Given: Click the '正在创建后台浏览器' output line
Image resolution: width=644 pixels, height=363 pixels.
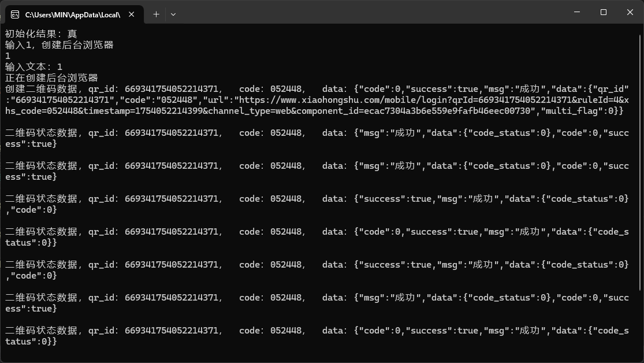Looking at the screenshot, I should point(51,77).
